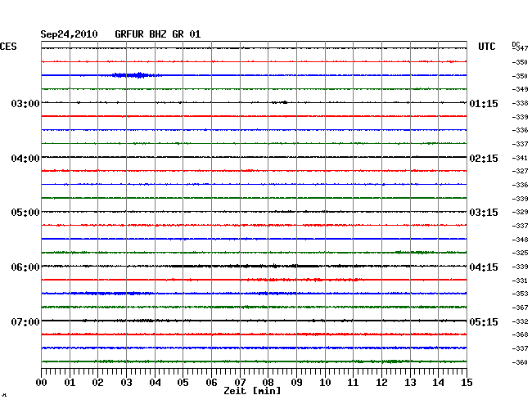Image resolution: width=532 pixels, height=404 pixels.
Task: Click the DC offset value -331
Action: (520, 281)
